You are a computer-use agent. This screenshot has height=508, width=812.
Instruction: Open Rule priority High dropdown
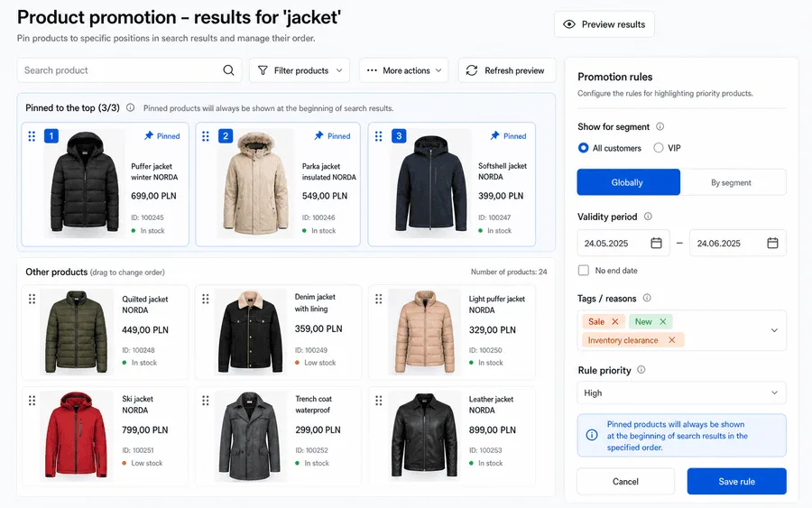tap(681, 393)
